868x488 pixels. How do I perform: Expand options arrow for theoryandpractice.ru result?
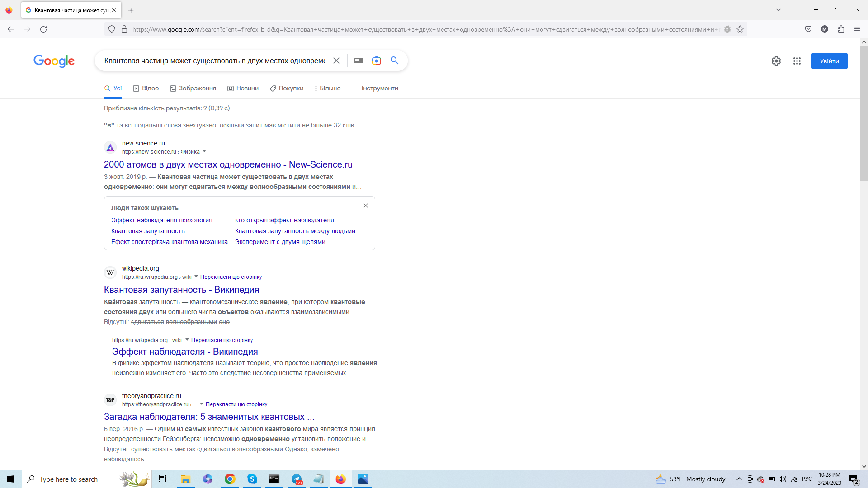point(202,404)
